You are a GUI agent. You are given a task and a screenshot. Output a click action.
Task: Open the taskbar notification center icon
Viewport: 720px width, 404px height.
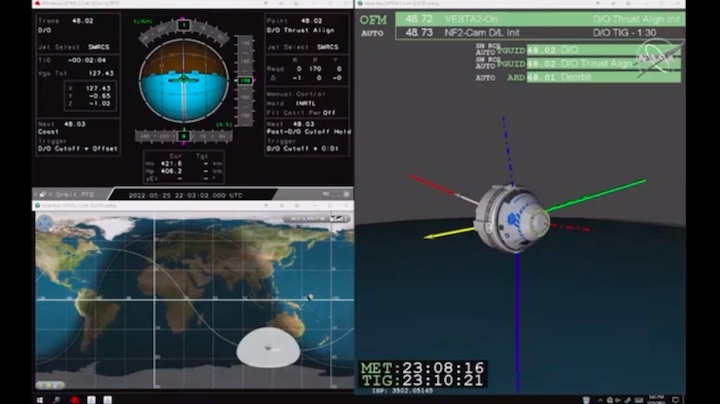tap(675, 400)
